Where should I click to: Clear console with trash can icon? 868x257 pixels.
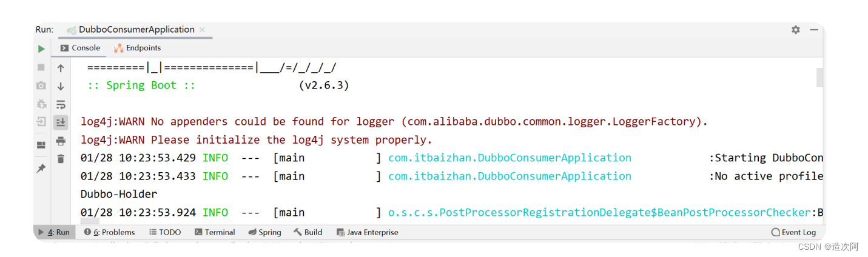[x=61, y=159]
